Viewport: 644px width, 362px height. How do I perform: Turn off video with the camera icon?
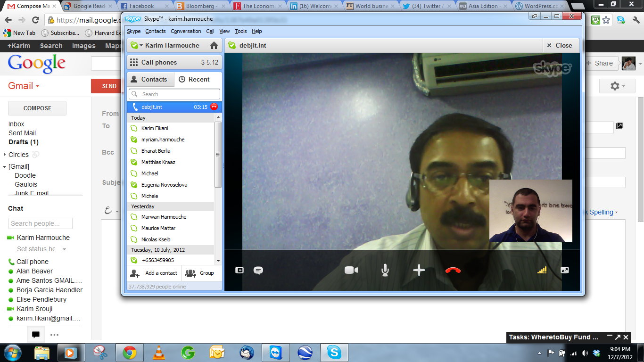(x=351, y=270)
